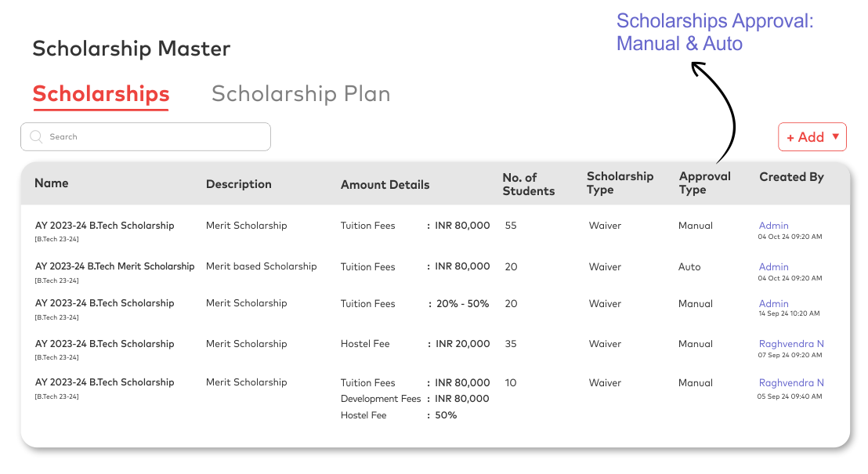The height and width of the screenshot is (474, 868).
Task: Click the Created By column header
Action: coord(791,177)
